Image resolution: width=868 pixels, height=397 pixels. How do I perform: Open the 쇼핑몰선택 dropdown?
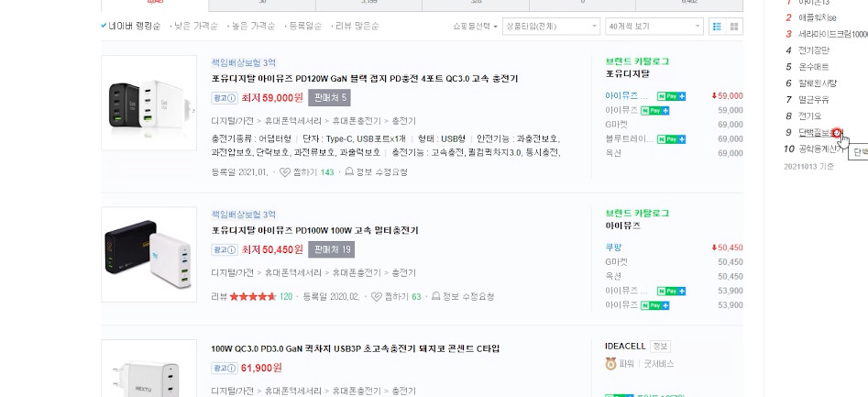click(475, 26)
